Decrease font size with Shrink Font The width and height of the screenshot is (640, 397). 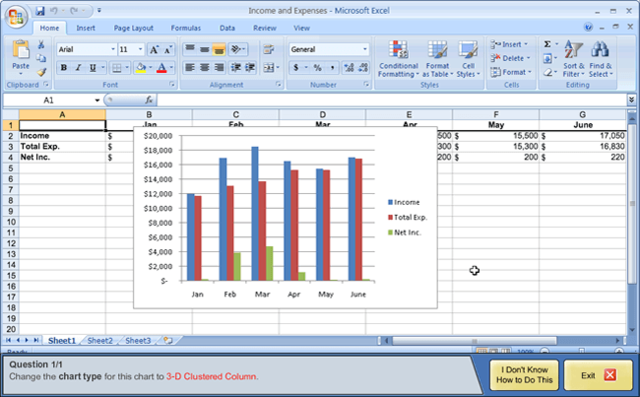[x=168, y=49]
